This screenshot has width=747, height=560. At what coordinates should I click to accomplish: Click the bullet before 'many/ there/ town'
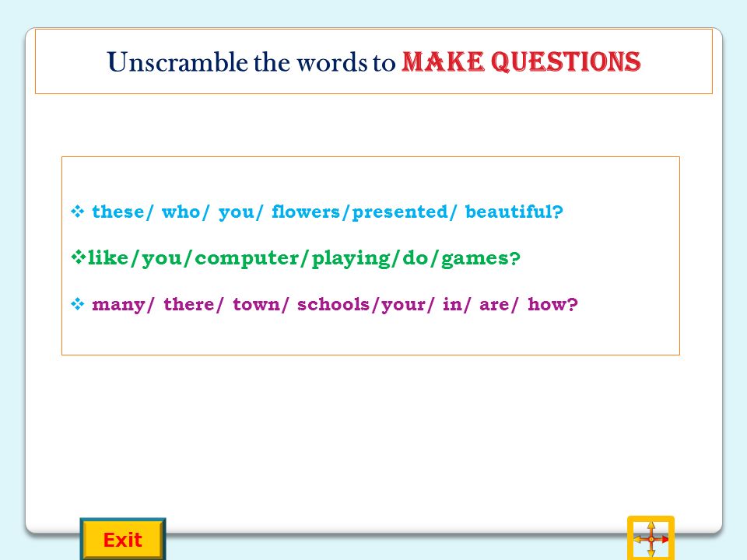[x=78, y=303]
